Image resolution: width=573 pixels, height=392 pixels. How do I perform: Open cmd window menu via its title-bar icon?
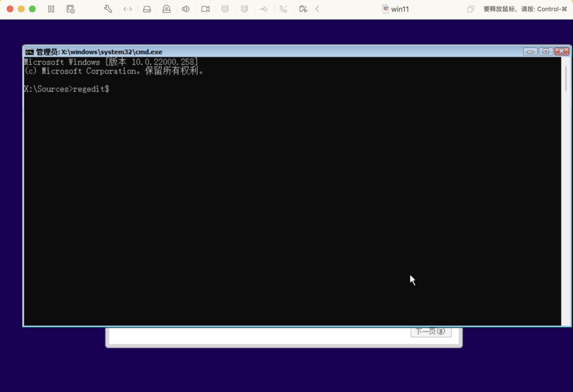click(x=30, y=51)
